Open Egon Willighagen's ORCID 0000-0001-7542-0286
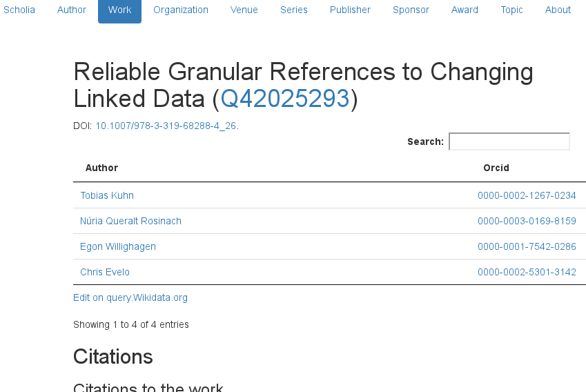The height and width of the screenshot is (392, 586). [527, 246]
